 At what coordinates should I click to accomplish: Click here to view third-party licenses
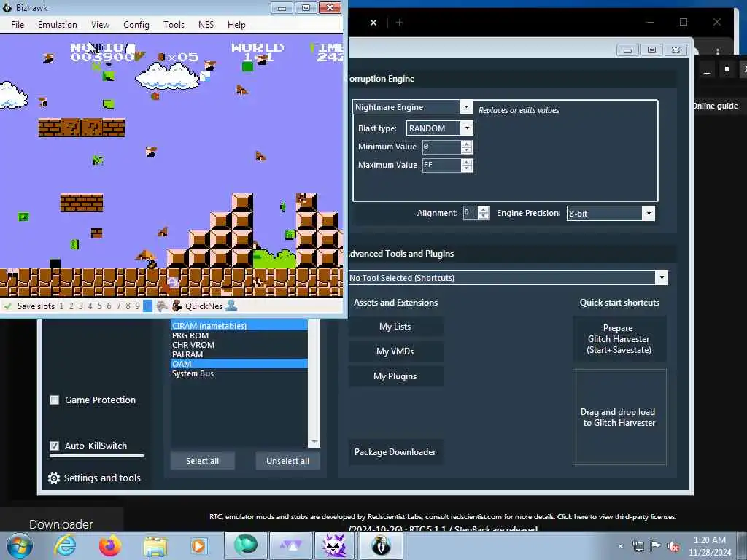[616, 517]
